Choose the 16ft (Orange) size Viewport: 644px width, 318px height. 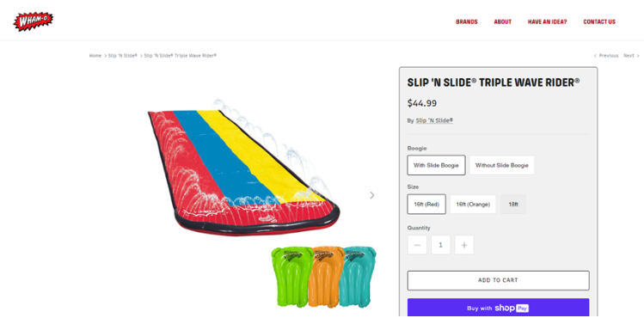pyautogui.click(x=473, y=205)
